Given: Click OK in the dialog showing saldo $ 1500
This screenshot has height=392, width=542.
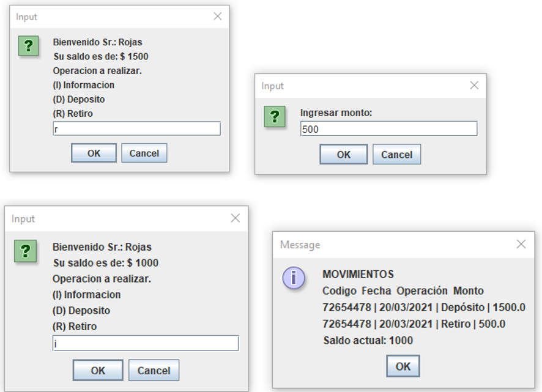Looking at the screenshot, I should (x=94, y=153).
